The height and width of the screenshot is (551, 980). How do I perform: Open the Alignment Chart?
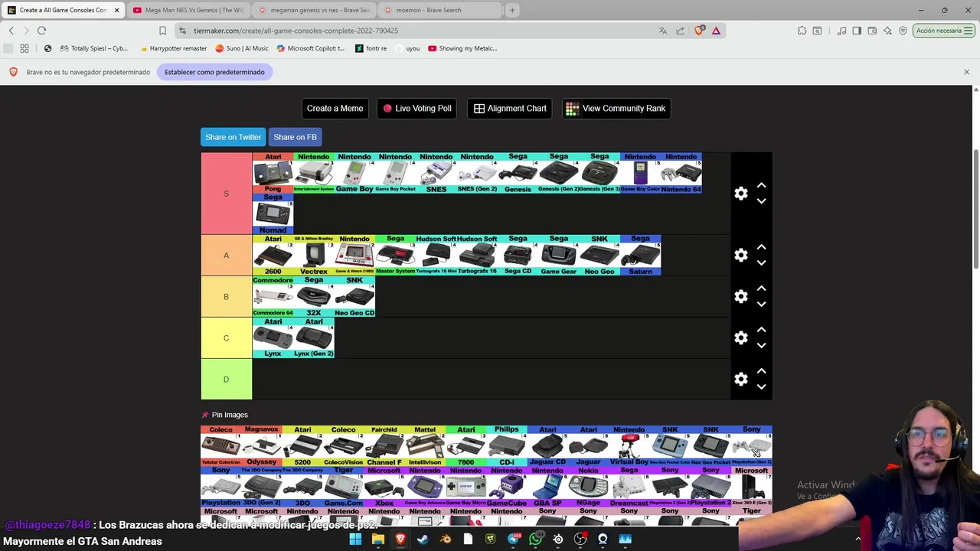click(510, 109)
